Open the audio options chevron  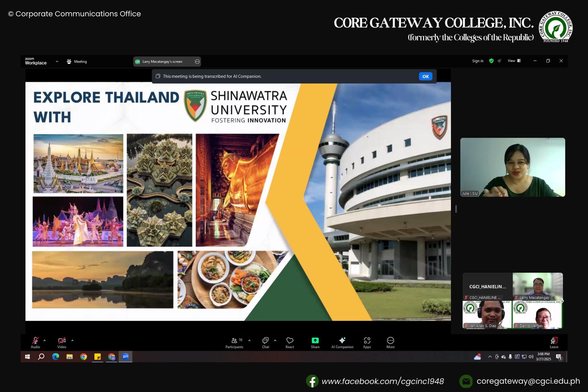click(45, 341)
